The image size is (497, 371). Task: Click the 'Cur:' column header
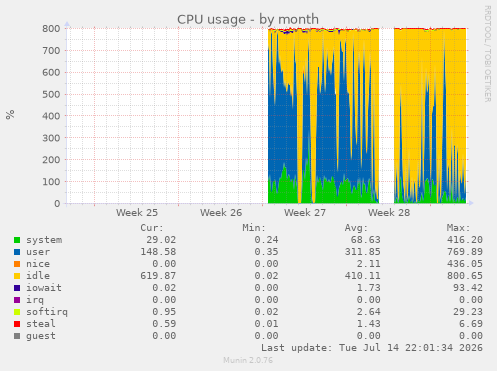(152, 228)
